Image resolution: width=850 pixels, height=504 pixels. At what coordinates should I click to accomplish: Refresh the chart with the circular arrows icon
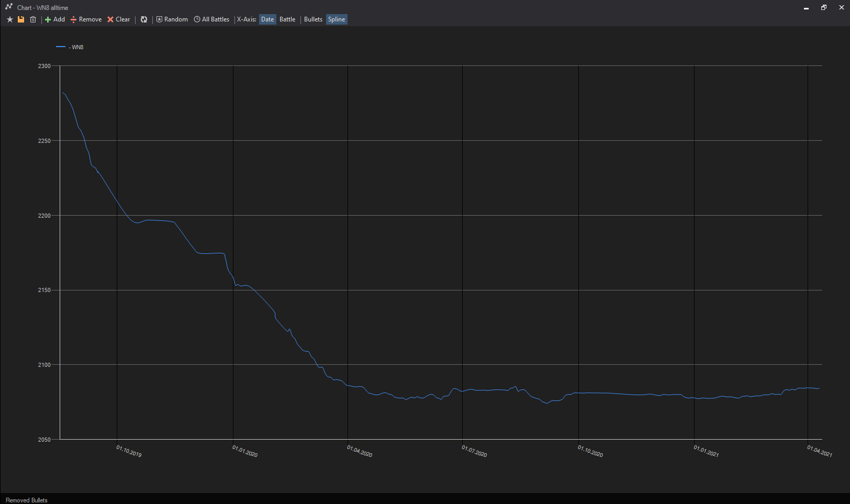(x=144, y=19)
